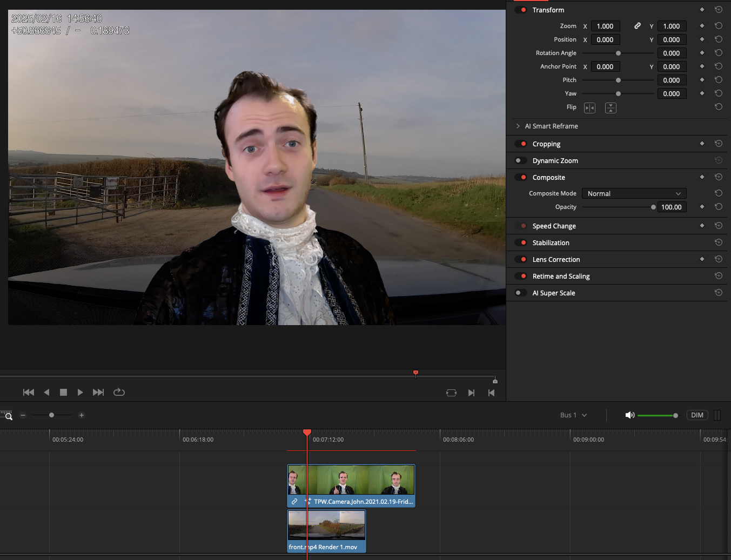Flip image vertically
Viewport: 731px width, 560px height.
tap(611, 108)
